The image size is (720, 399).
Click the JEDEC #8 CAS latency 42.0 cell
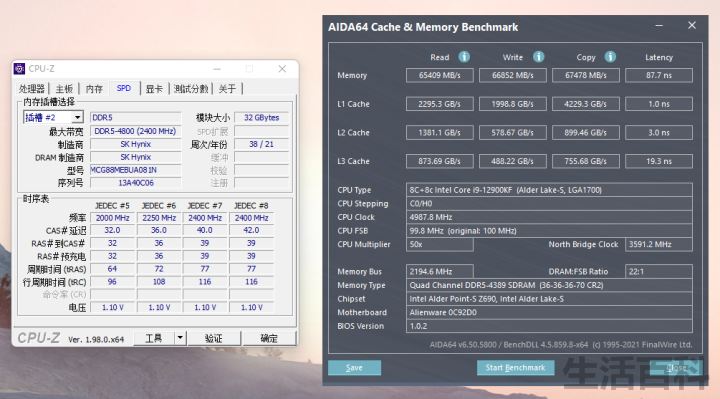tap(251, 230)
